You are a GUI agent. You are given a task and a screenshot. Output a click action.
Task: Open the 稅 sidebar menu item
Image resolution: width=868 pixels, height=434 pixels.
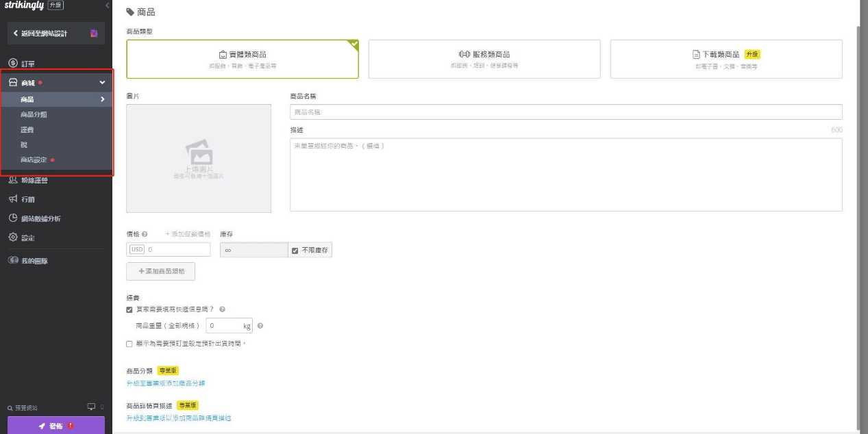24,144
